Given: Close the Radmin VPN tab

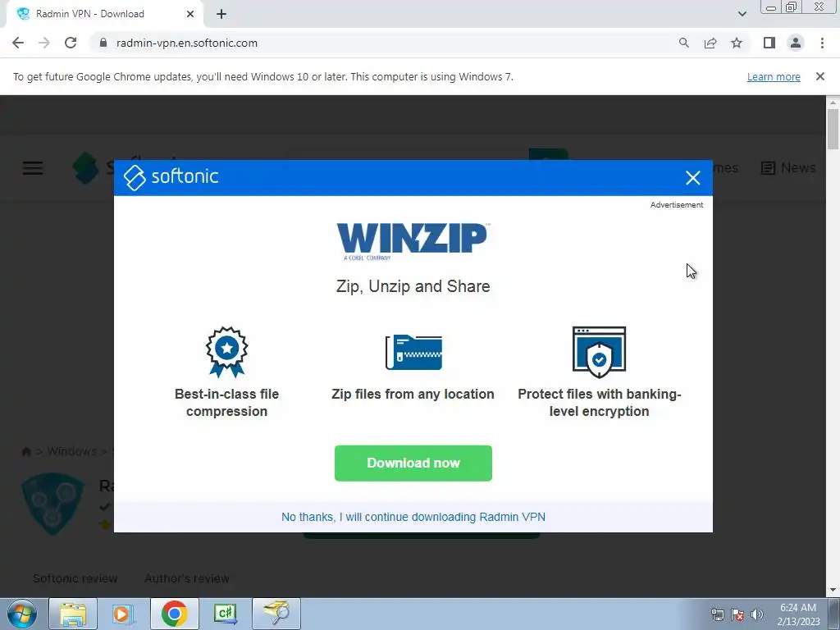Looking at the screenshot, I should (190, 15).
